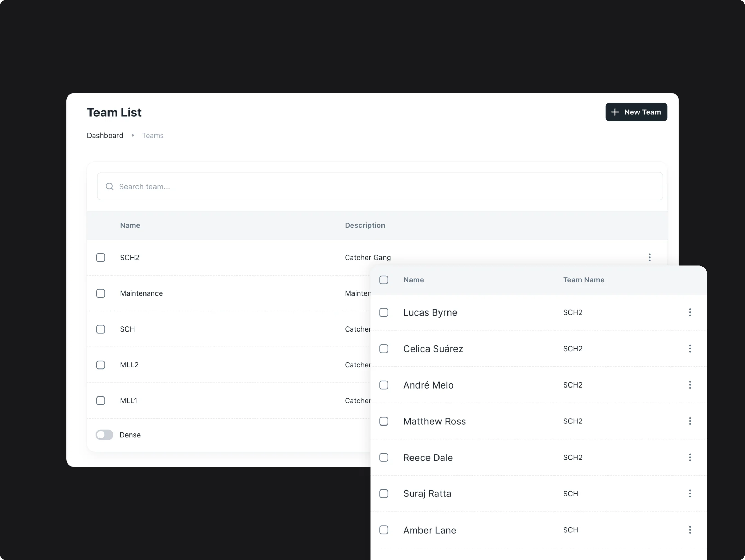The height and width of the screenshot is (560, 745).
Task: Click the Search team input field
Action: click(x=380, y=187)
